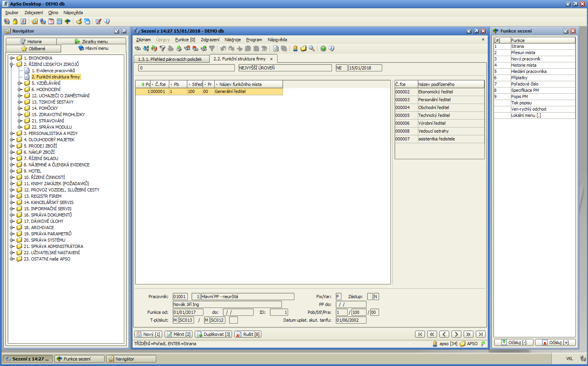588x366 pixels.
Task: Launch the calculator from main toolbar
Action: [x=59, y=21]
